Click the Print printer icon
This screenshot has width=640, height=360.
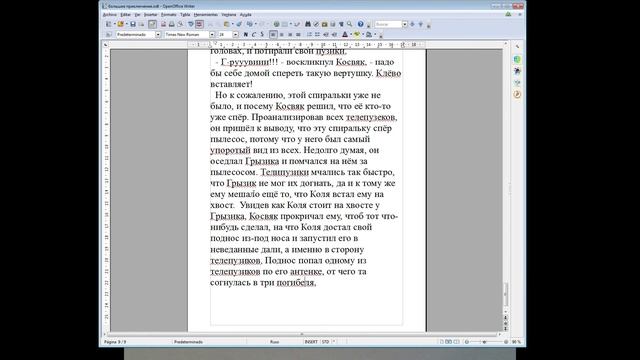(x=172, y=24)
